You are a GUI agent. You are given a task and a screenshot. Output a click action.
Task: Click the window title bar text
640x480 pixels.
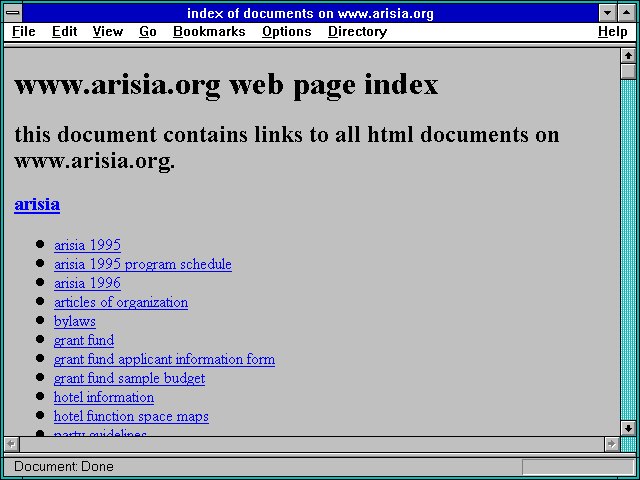310,13
